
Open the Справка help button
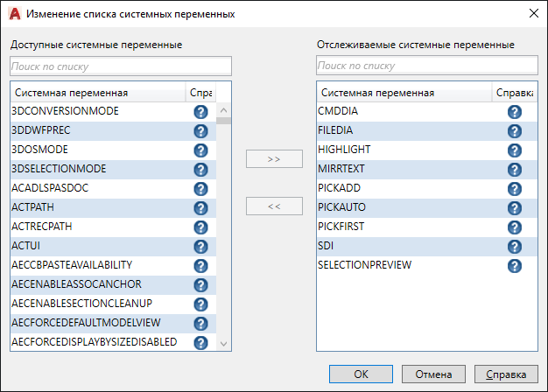[506, 374]
